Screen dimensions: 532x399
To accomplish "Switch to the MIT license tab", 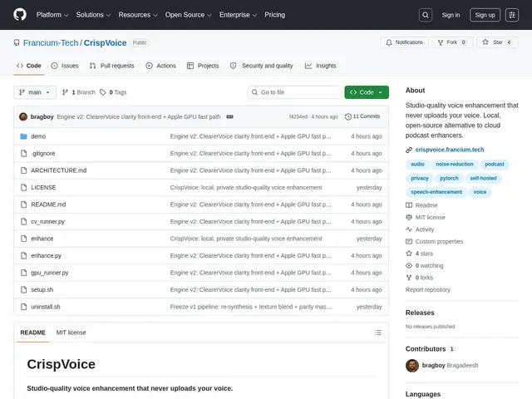I will (x=71, y=332).
